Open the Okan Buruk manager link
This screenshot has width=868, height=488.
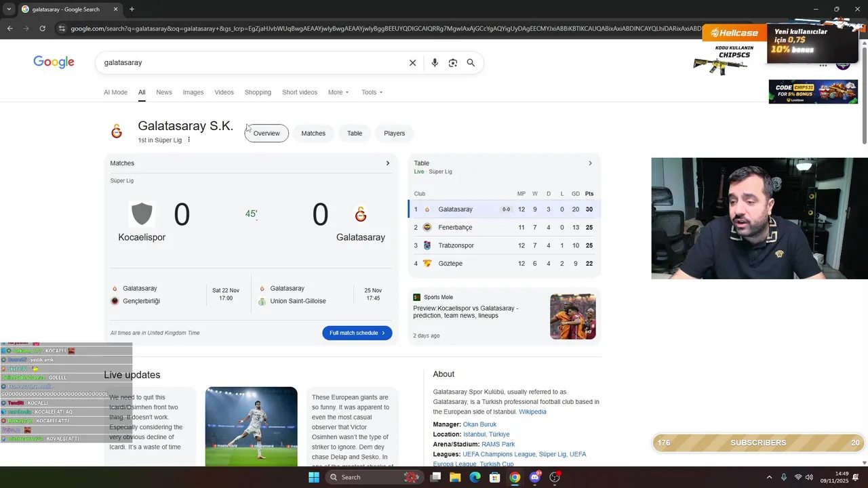[479, 424]
